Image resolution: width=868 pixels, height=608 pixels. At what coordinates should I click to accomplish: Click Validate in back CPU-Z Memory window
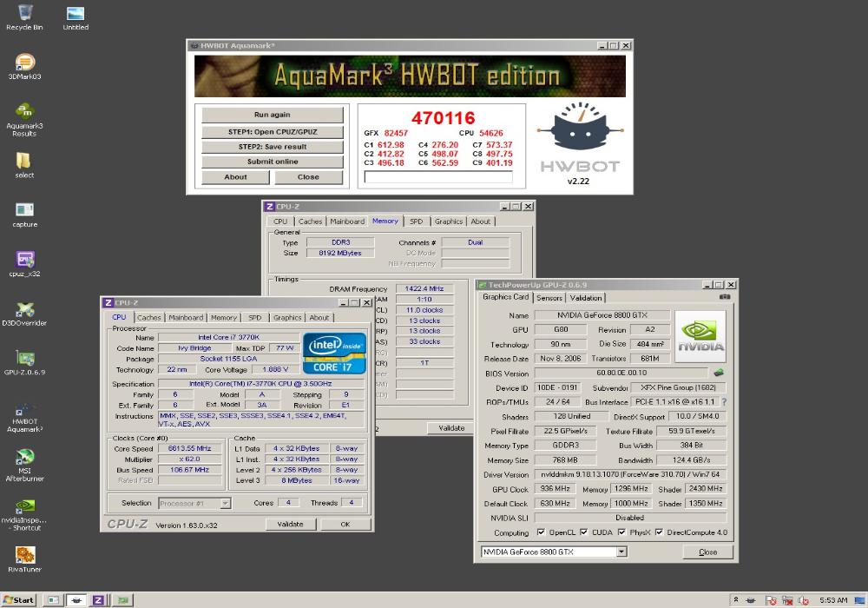pos(451,428)
